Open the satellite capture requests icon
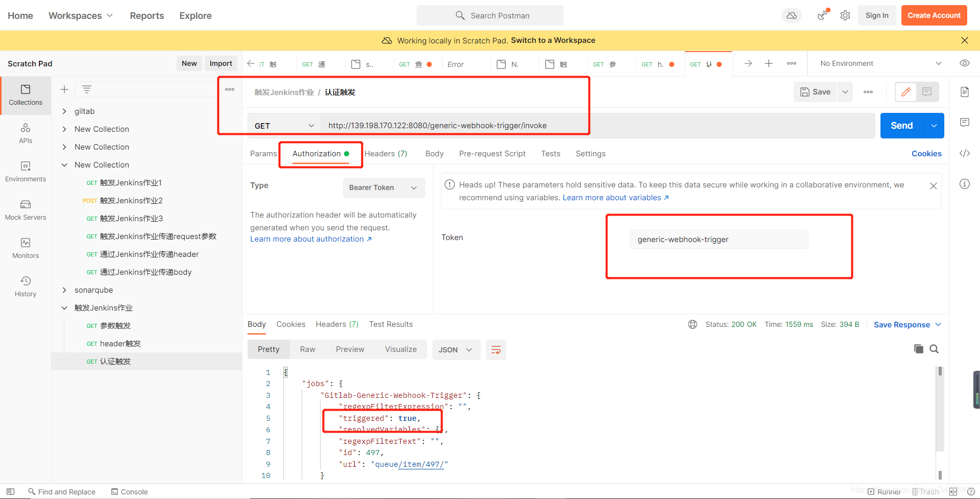980x499 pixels. tap(823, 15)
